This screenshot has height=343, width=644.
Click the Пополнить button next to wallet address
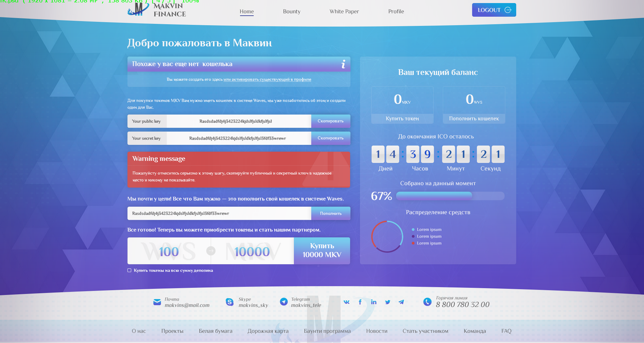331,213
